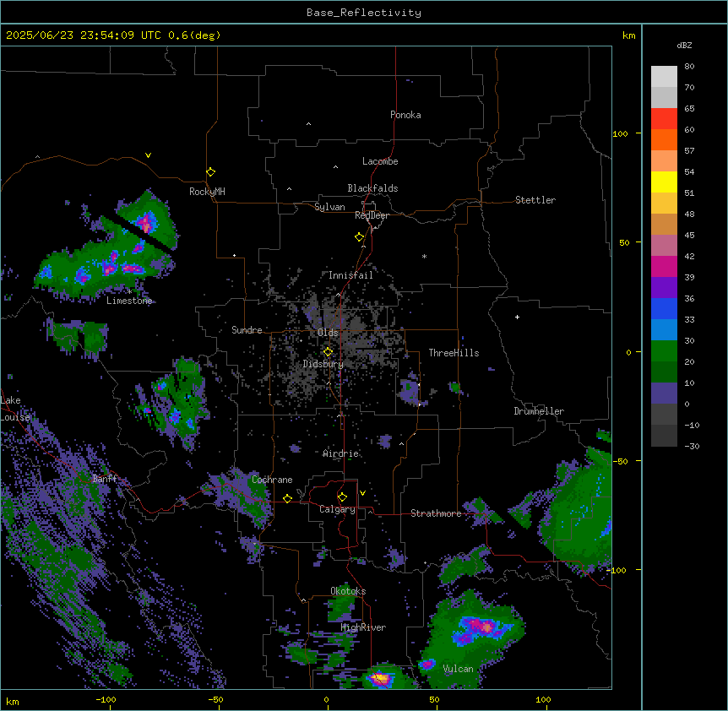Click the Banff label
The height and width of the screenshot is (711, 728).
tap(105, 479)
